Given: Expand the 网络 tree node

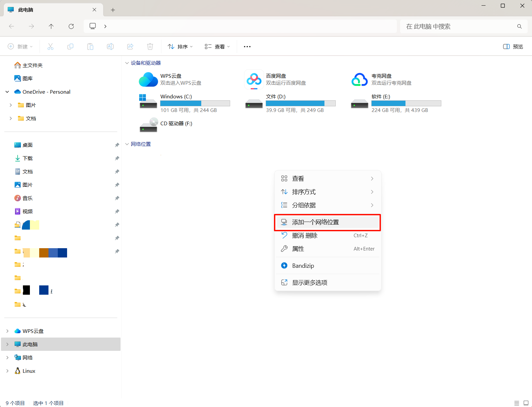Looking at the screenshot, I should pos(7,357).
